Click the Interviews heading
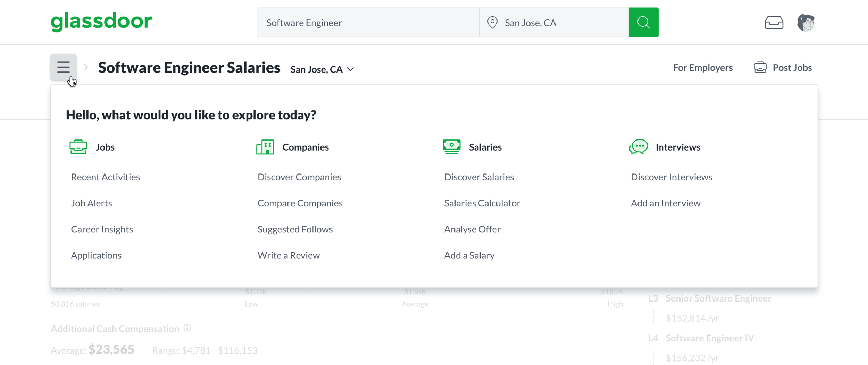This screenshot has height=365, width=868. tap(678, 147)
